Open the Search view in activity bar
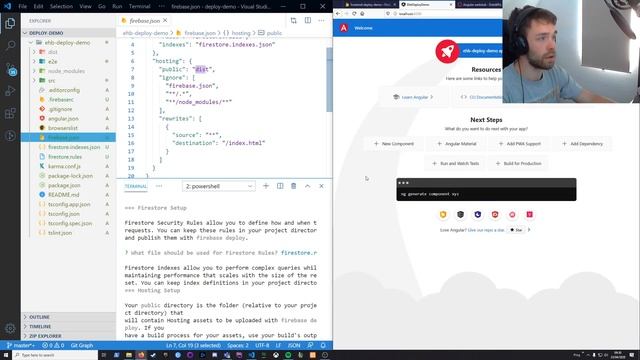This screenshot has width=640, height=360. tap(10, 45)
